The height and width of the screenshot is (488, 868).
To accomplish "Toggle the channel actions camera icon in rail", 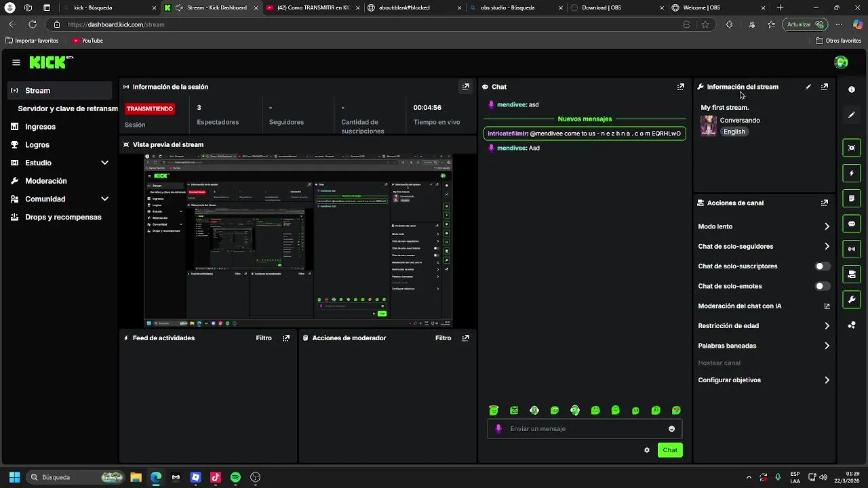I will click(x=852, y=274).
